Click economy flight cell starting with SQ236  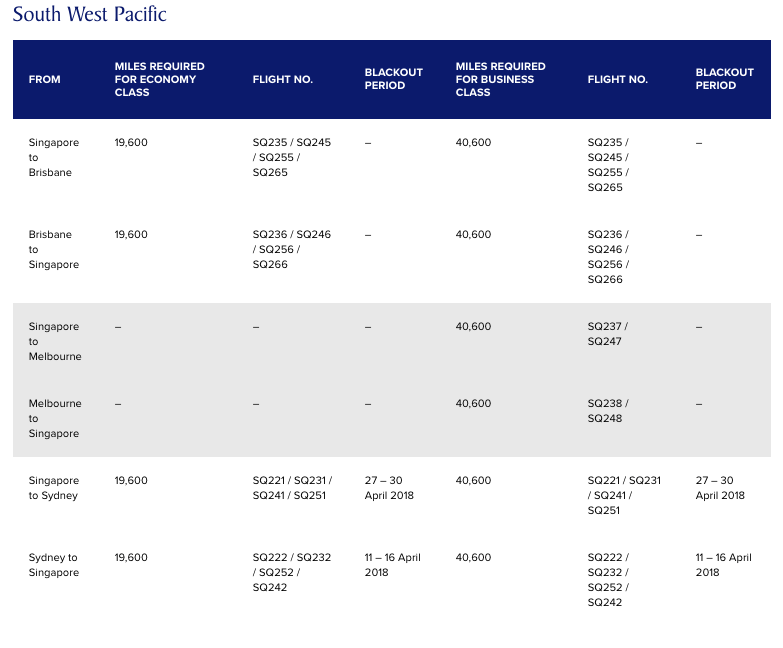291,249
